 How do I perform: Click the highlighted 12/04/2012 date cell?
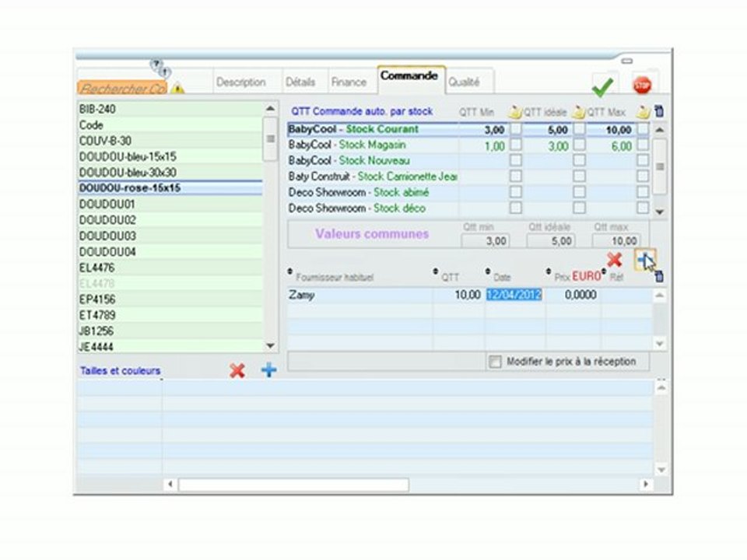514,295
